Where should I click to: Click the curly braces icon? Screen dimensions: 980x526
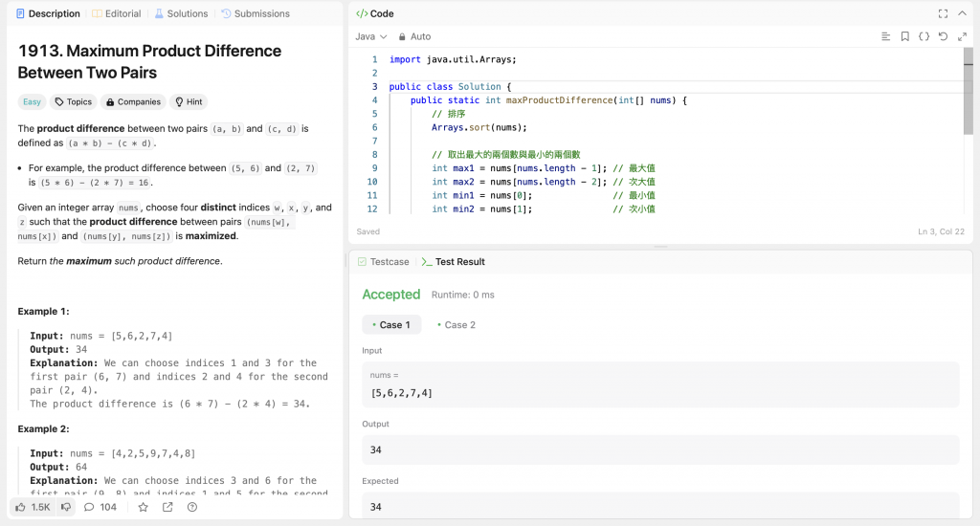click(x=924, y=36)
